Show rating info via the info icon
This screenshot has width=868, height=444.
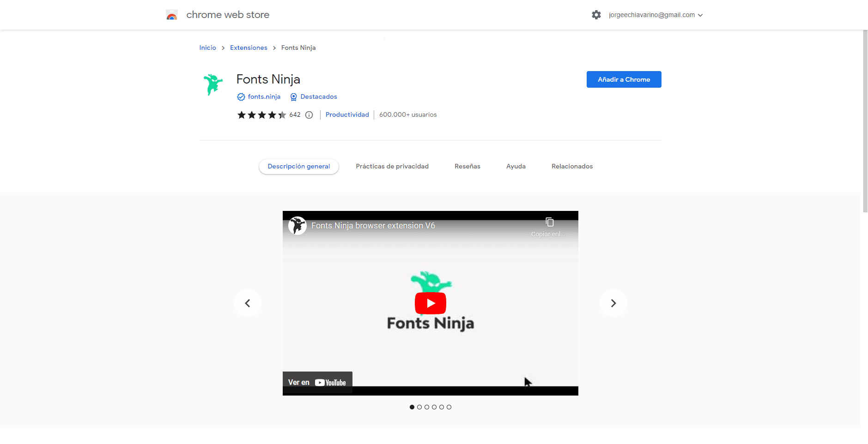[309, 115]
